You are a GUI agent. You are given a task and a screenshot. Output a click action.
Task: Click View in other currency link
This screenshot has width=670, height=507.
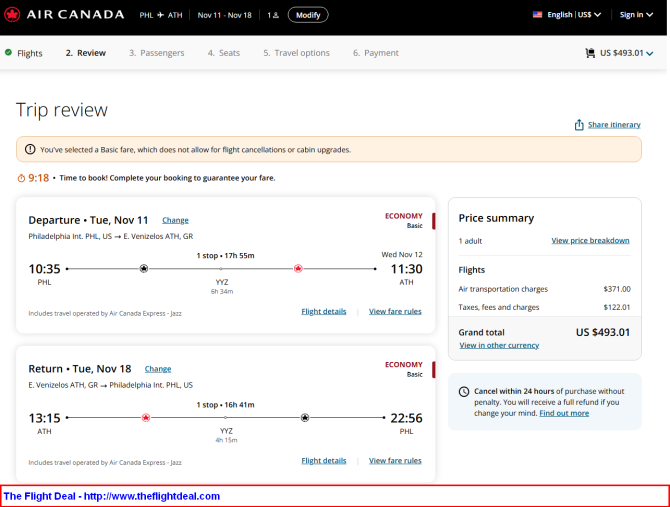[x=499, y=345]
